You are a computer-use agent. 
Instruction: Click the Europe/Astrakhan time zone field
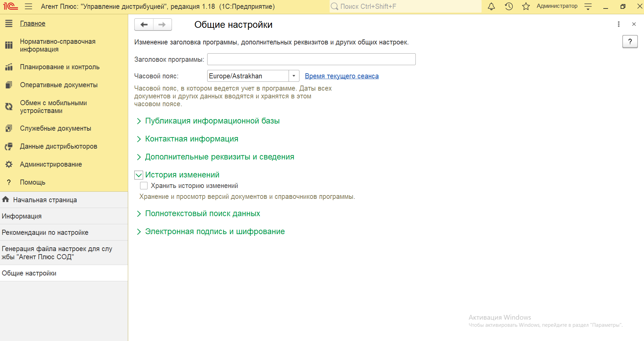pyautogui.click(x=248, y=76)
